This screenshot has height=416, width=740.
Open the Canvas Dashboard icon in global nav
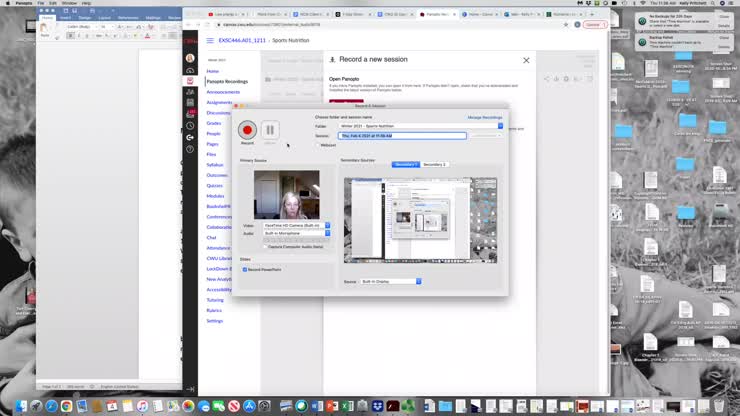click(x=190, y=70)
